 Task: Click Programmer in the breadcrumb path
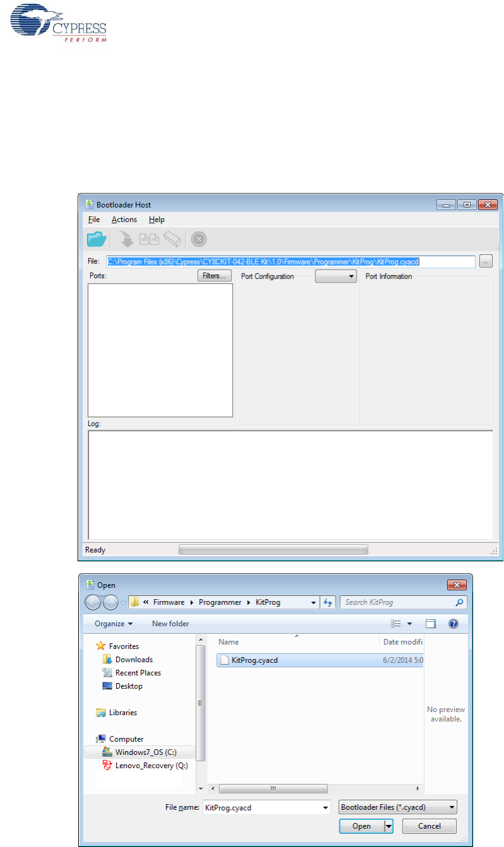point(220,602)
